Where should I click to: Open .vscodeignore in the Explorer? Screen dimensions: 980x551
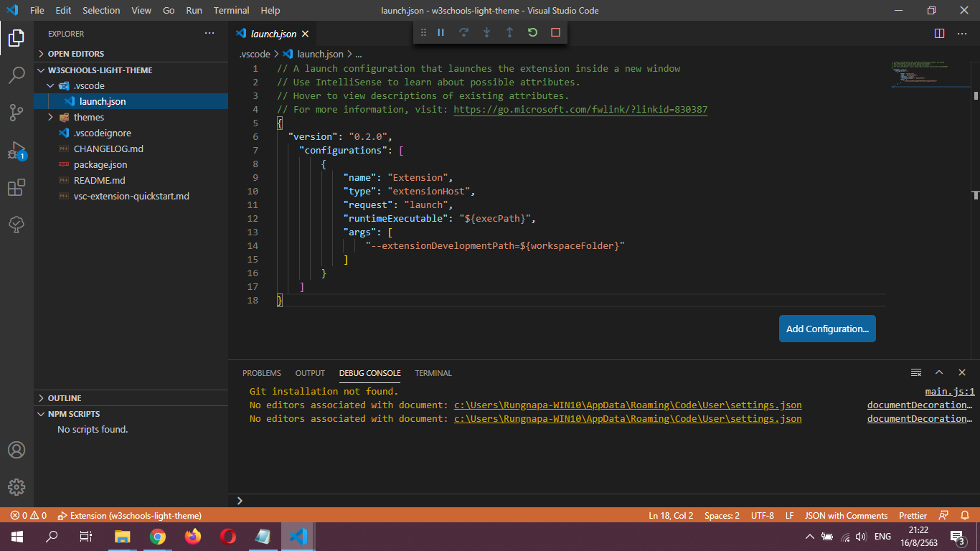pyautogui.click(x=131, y=133)
